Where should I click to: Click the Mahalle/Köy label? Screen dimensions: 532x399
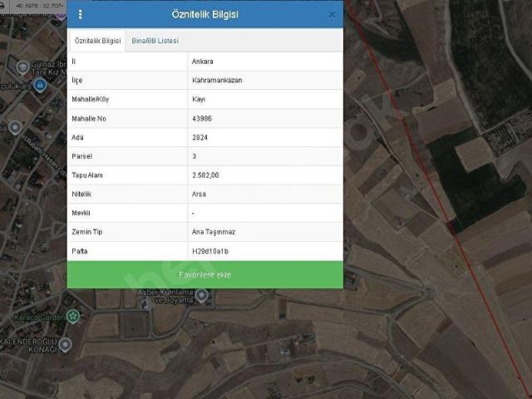[x=91, y=100]
